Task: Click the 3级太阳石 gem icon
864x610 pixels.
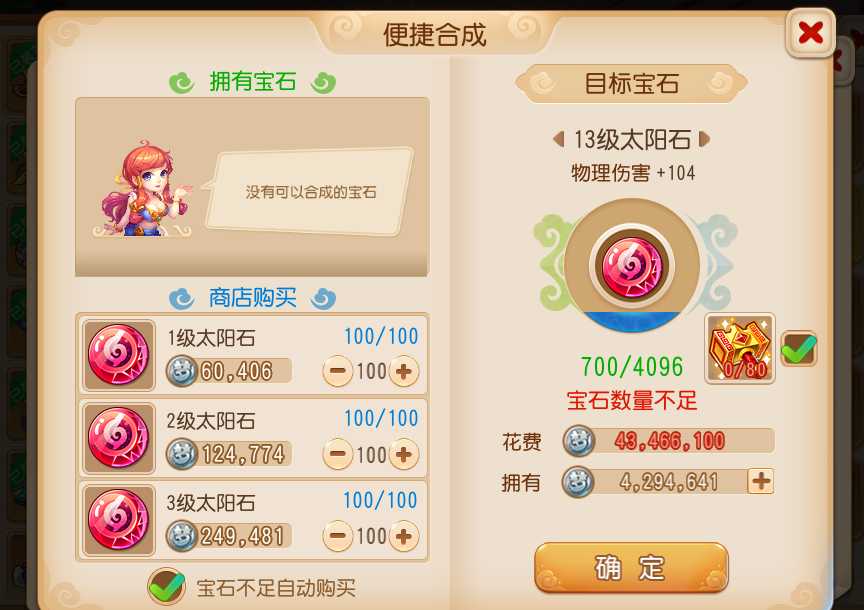Action: point(118,520)
